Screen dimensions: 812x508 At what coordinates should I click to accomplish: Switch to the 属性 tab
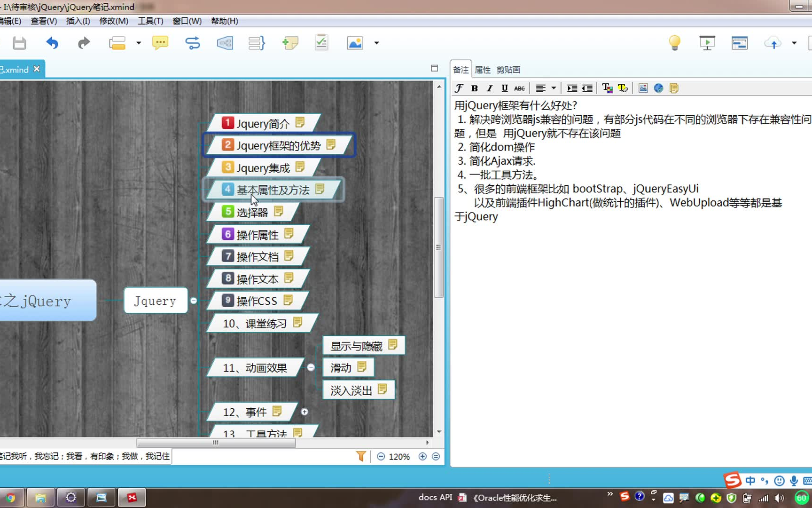tap(483, 69)
